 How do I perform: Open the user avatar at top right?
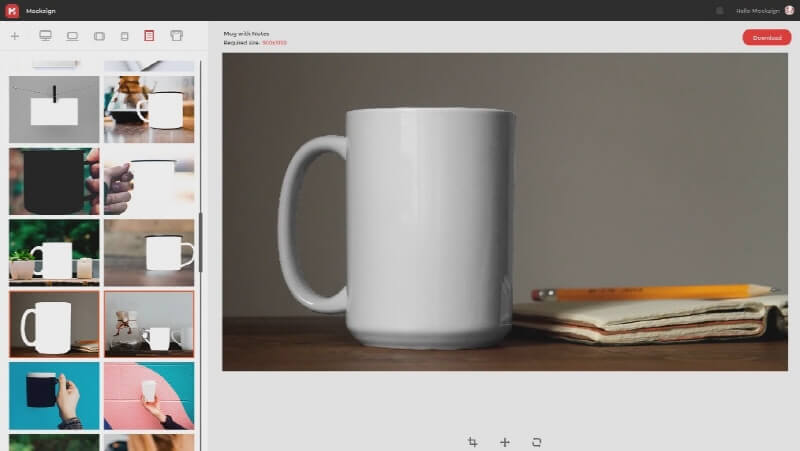(x=789, y=10)
